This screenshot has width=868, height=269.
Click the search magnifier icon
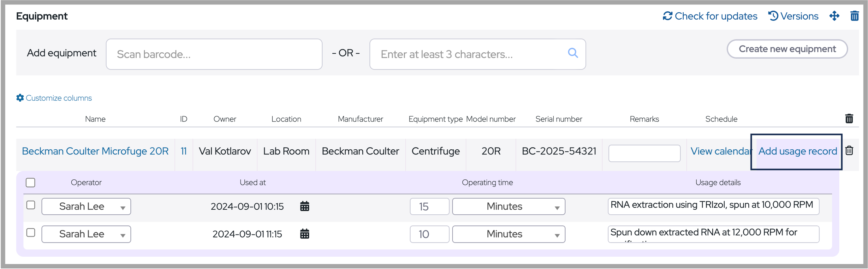click(x=573, y=53)
